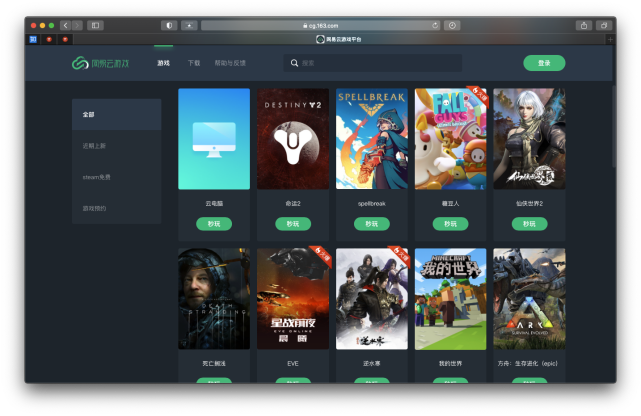Add a new tab with plus icon
Viewport: 641px width, 416px height.
(610, 39)
